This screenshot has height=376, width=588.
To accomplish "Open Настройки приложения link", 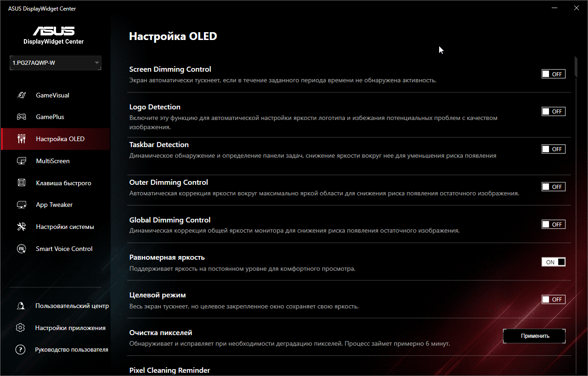I will (x=70, y=328).
